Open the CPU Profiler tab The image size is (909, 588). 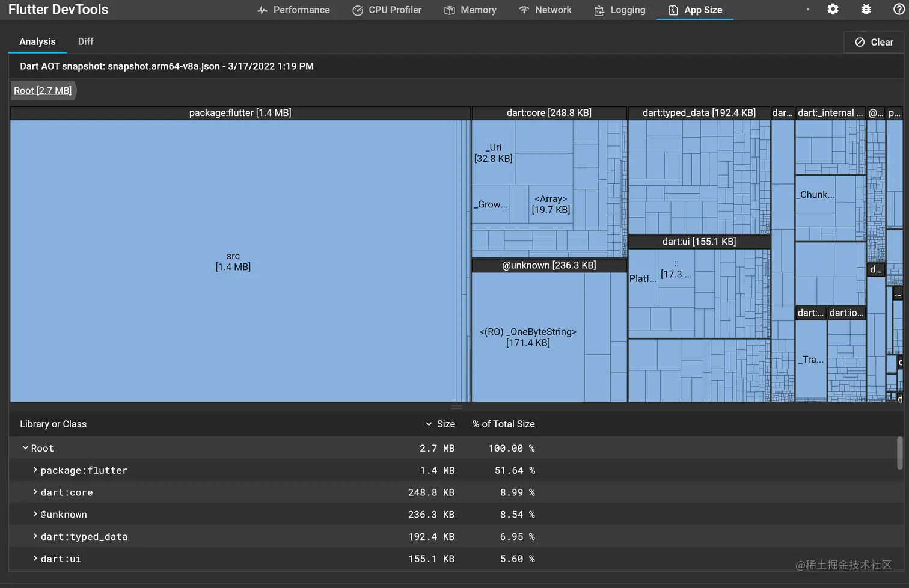[387, 10]
